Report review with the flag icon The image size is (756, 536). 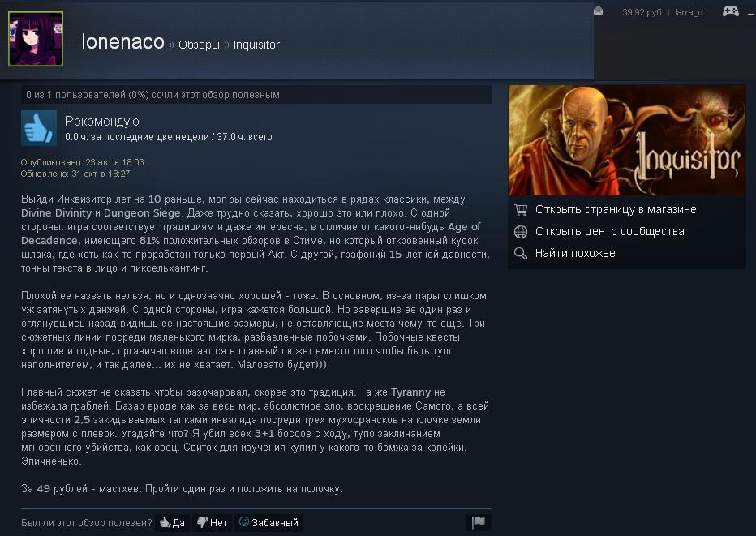pyautogui.click(x=479, y=522)
